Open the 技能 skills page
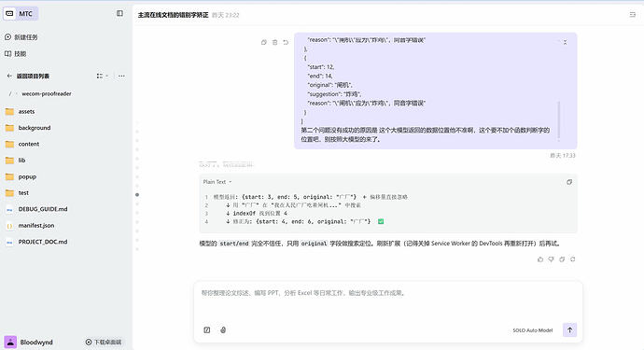Viewport: 644px width, 350px height. [16, 54]
